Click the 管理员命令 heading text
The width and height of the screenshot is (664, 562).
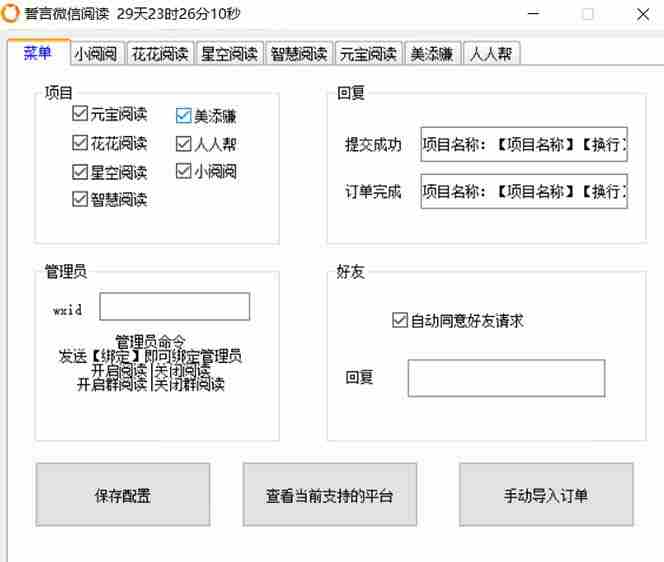150,341
